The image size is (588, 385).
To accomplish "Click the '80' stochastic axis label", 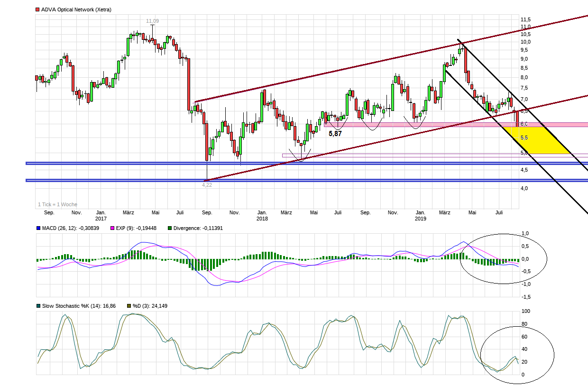I will tap(524, 324).
